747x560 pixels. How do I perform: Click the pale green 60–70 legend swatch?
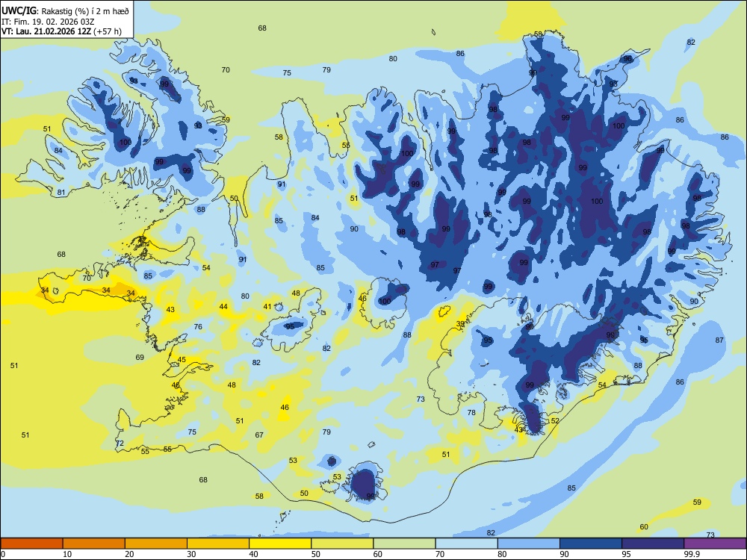(404, 544)
